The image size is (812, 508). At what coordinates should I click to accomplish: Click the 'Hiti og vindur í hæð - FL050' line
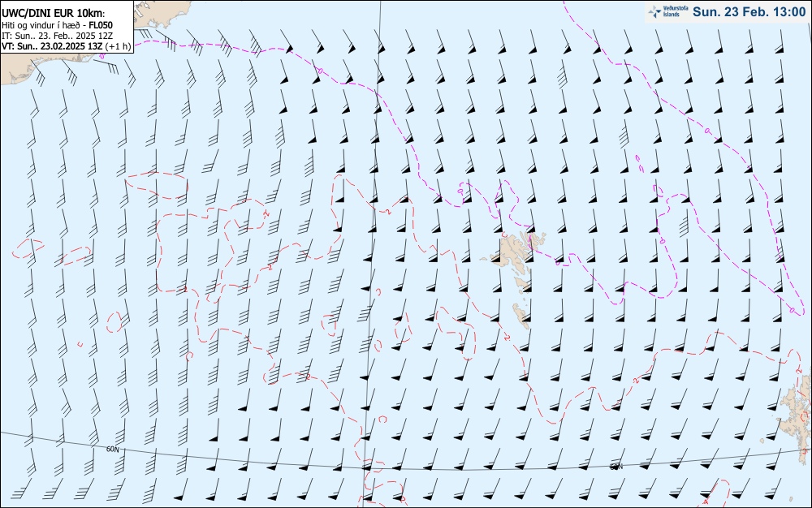(x=57, y=25)
